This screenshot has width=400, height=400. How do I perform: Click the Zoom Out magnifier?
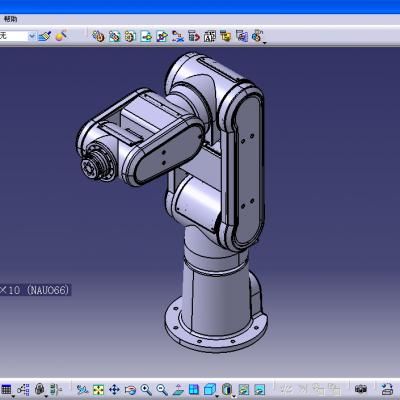tap(162, 389)
